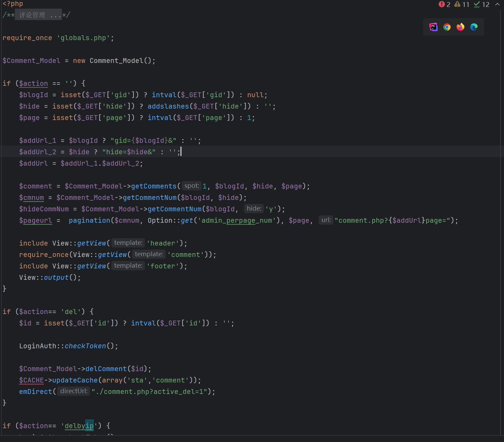Click 'template:' hint before 'header'
Viewport: 504px width, 442px height.
click(x=128, y=243)
